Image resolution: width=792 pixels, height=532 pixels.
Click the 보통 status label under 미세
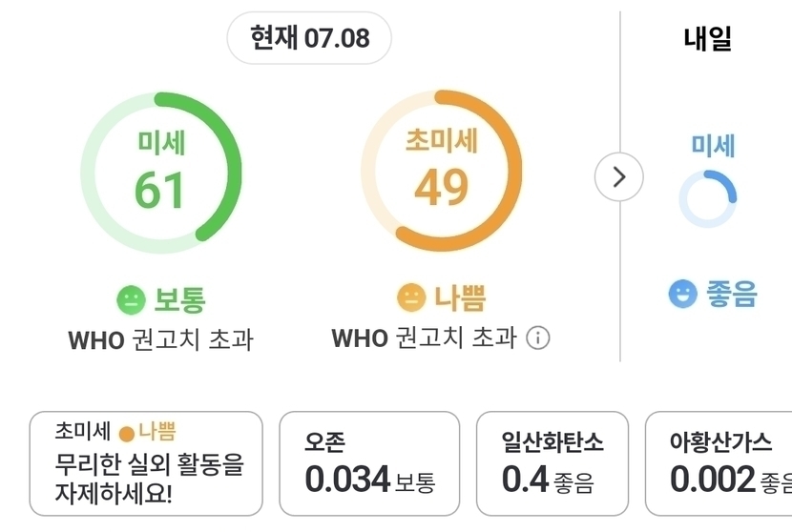point(179,300)
